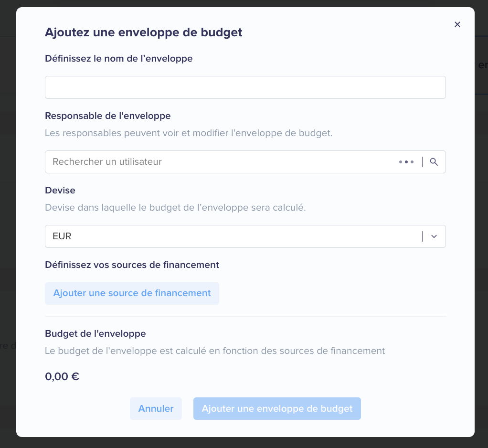Click the 'Ajoutez une enveloppe de budget' title
This screenshot has height=448, width=488.
(143, 32)
